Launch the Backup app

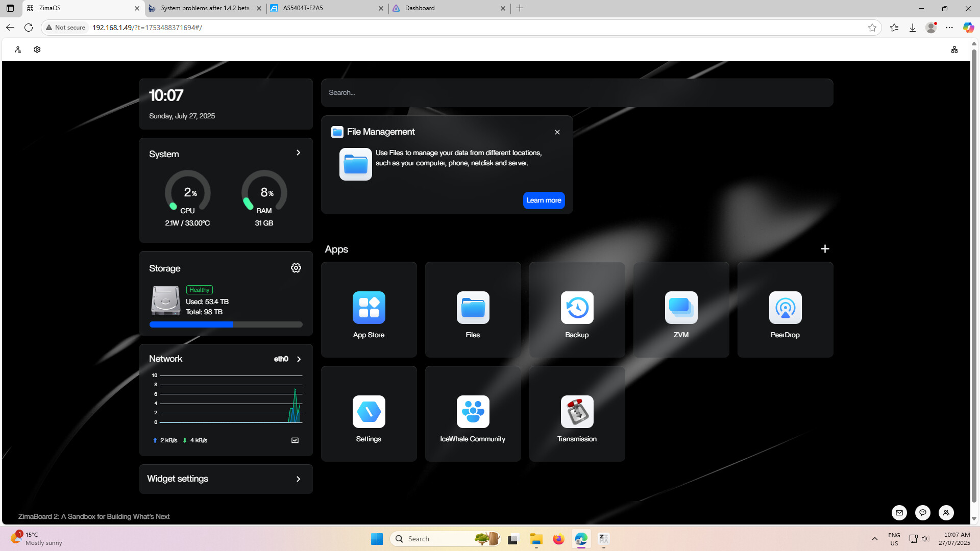pyautogui.click(x=577, y=310)
